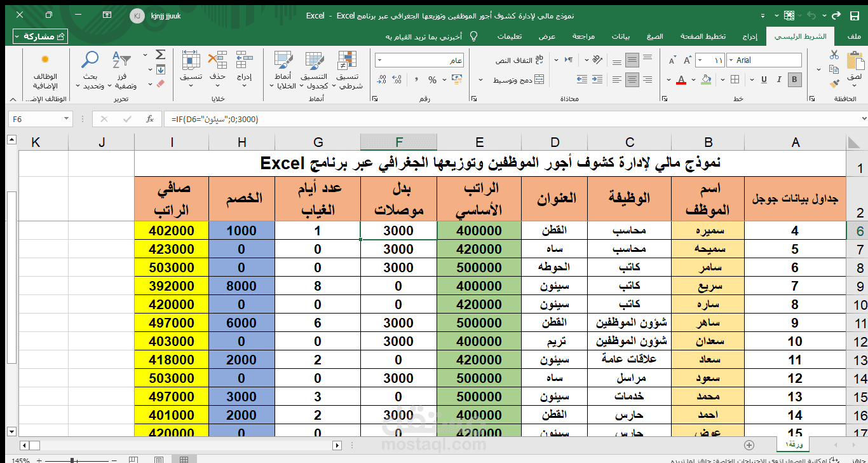Expand the Name Box dropdown for F6

(66, 118)
